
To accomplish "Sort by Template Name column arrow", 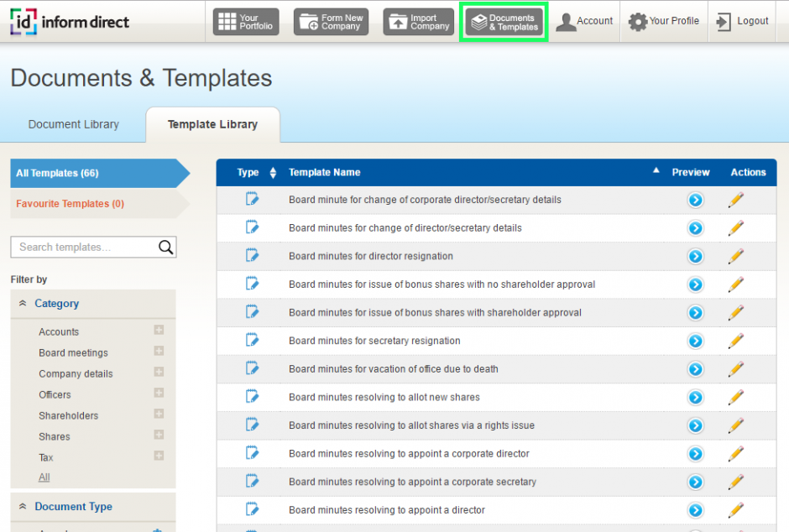I will coord(656,171).
